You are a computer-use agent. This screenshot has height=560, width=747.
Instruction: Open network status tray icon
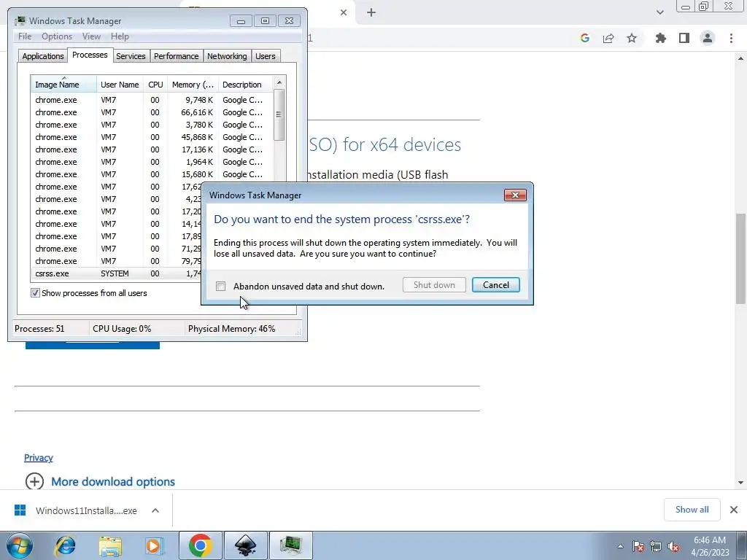tap(656, 546)
